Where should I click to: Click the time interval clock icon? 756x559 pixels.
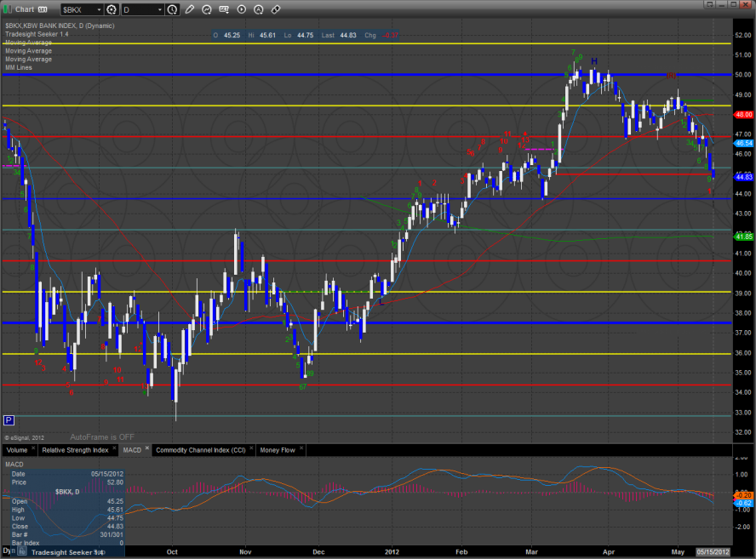click(x=173, y=9)
